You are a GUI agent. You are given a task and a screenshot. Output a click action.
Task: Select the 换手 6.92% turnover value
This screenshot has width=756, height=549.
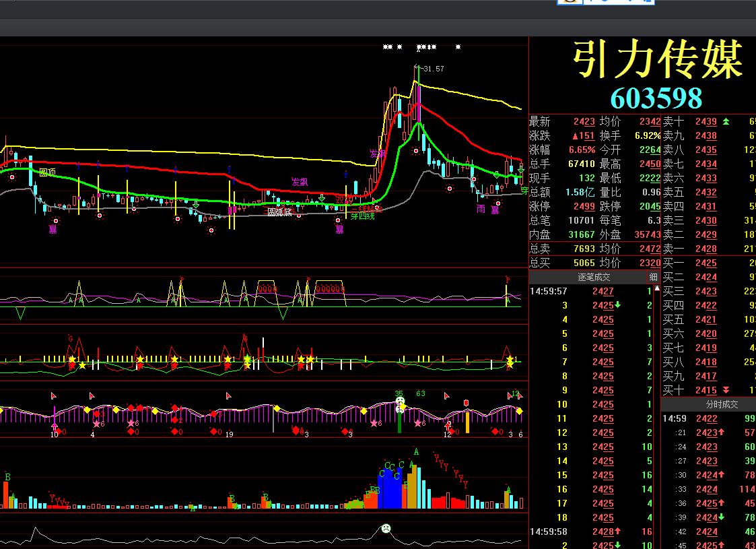point(648,136)
